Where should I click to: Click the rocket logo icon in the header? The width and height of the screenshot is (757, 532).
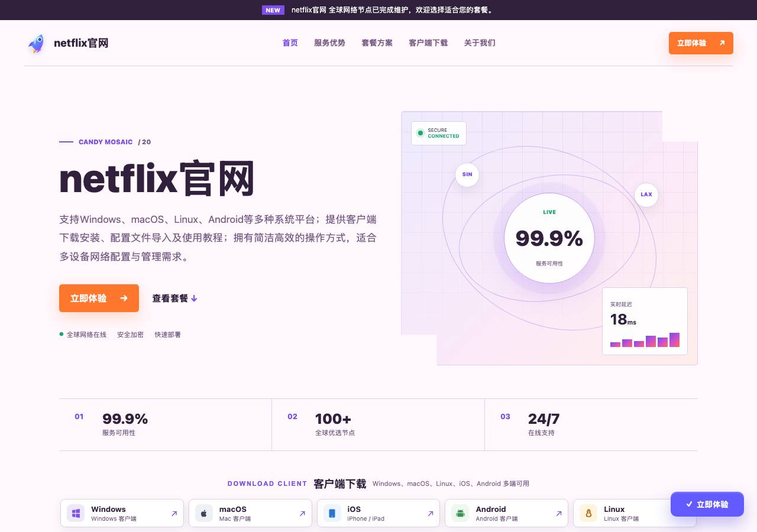(36, 43)
